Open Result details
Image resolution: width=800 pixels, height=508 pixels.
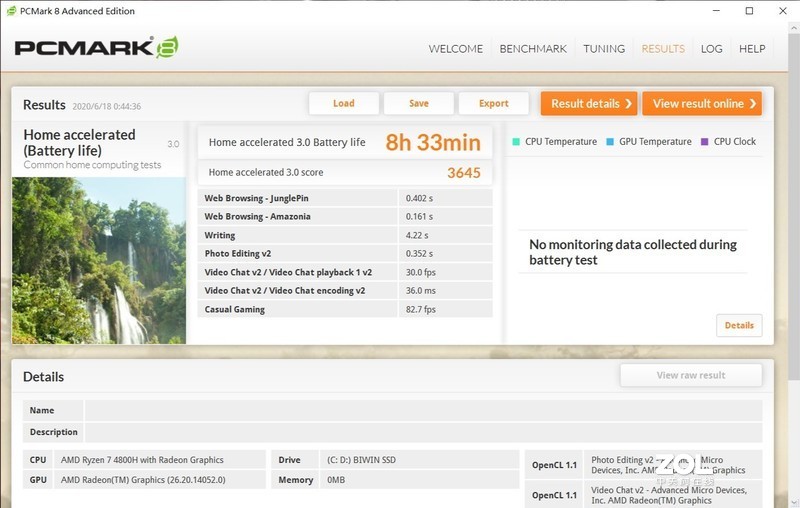[x=589, y=104]
